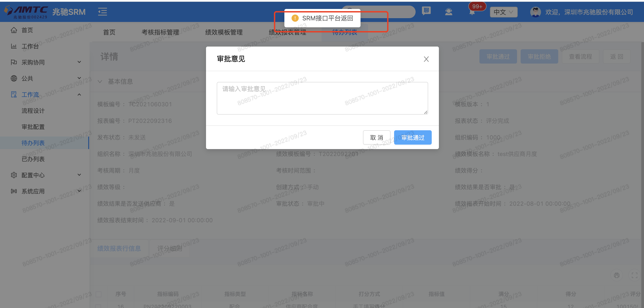Click the 打分方式 column header
Screen dimensions: 644x308
point(369,294)
